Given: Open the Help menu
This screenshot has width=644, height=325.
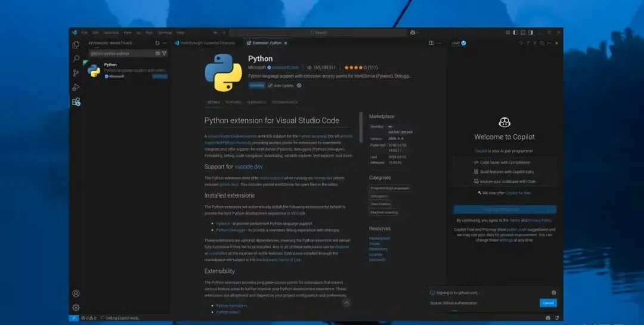Looking at the screenshot, I should click(180, 32).
